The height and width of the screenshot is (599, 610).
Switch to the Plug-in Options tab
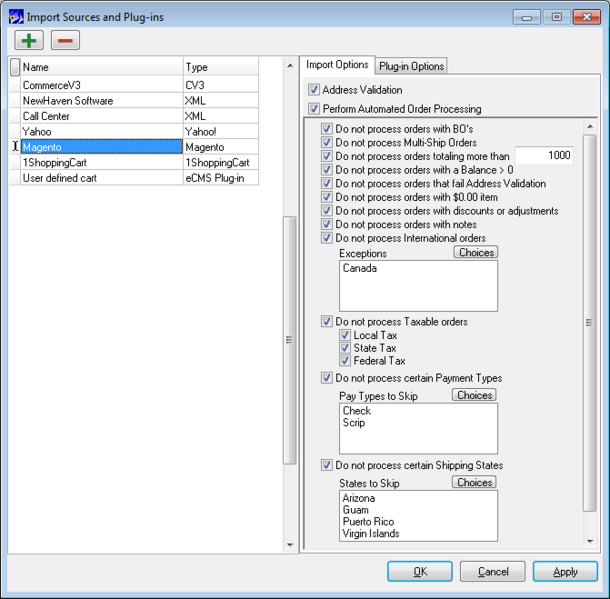411,66
